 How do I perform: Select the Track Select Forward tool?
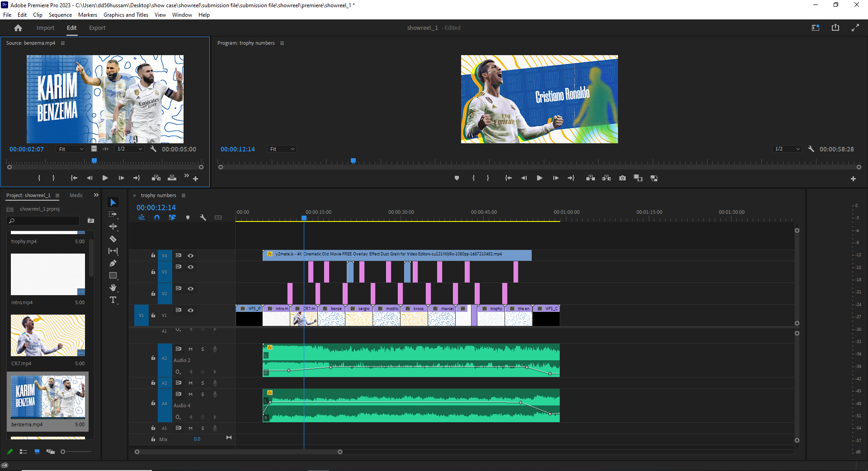[x=113, y=214]
